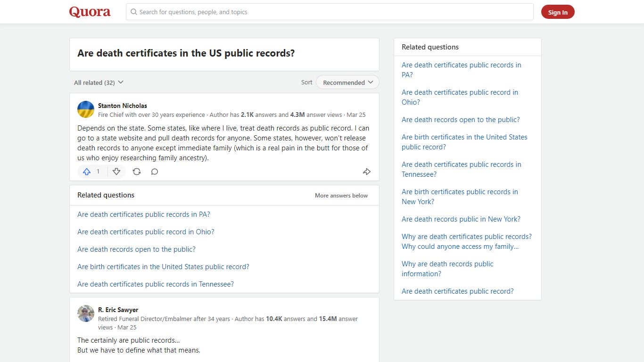Open 'Why are death certificates public records?' link
644x362 pixels.
coord(467,241)
